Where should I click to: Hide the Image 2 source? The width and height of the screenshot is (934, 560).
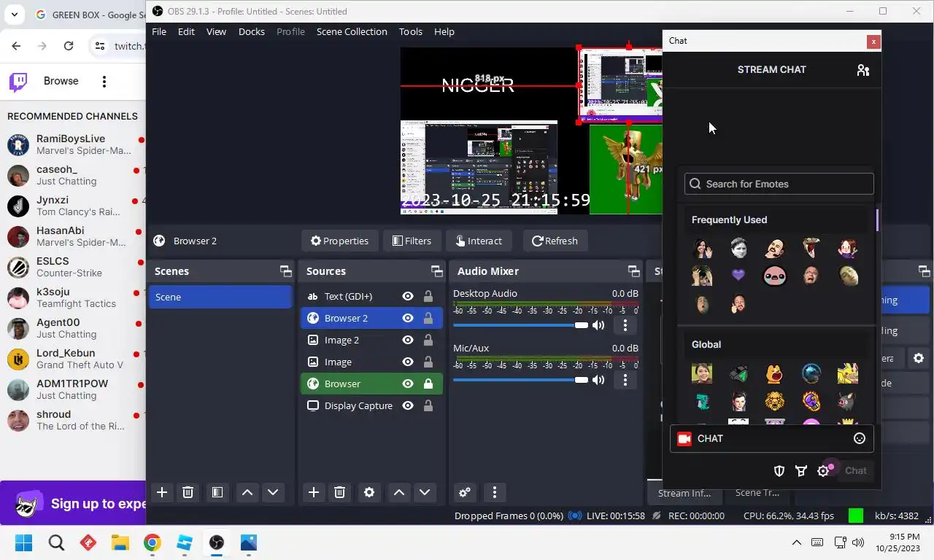click(x=408, y=340)
